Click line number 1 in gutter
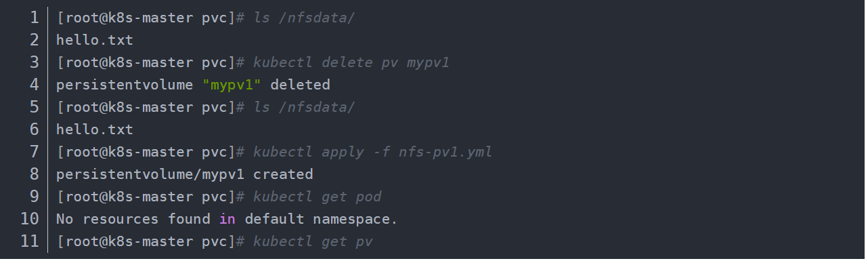868x261 pixels. tap(35, 18)
